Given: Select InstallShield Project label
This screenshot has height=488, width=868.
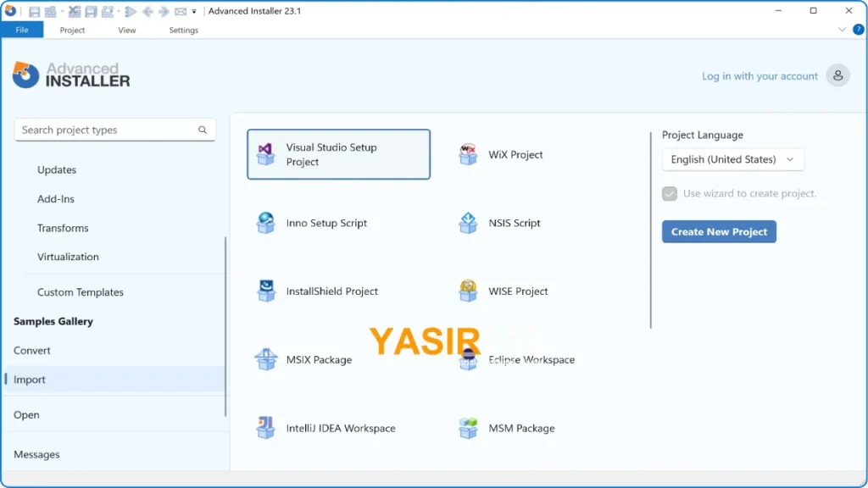Looking at the screenshot, I should click(331, 291).
